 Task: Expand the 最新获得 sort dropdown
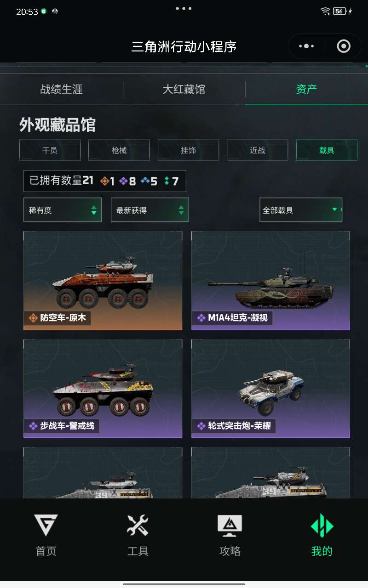click(150, 210)
